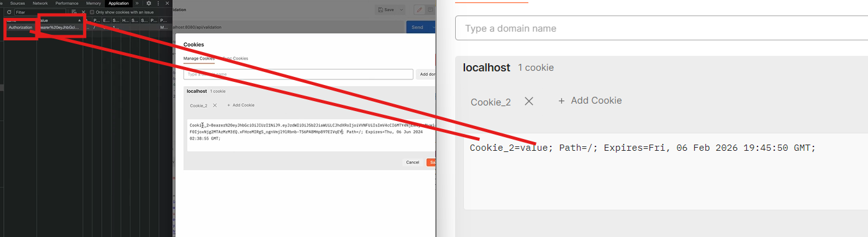The width and height of the screenshot is (868, 237).
Task: Delete the selected cookie with the X icon in DevTools
Action: coord(83,12)
